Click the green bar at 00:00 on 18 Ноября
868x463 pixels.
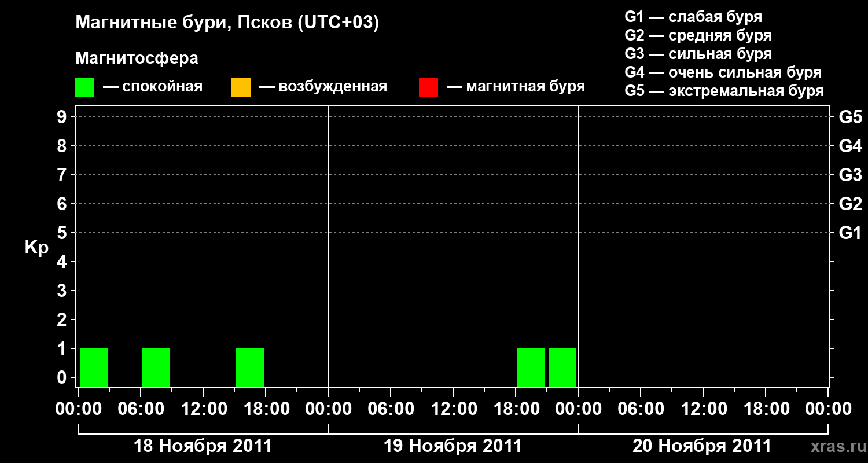(x=94, y=367)
